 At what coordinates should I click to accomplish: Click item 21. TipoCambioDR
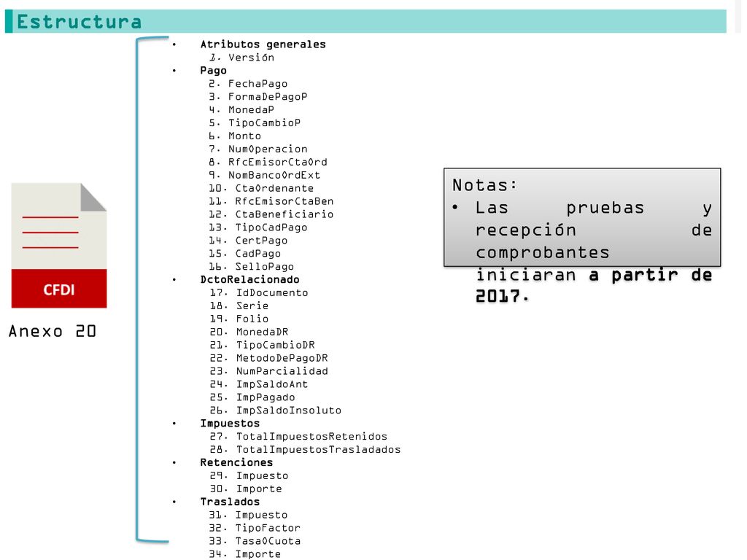pyautogui.click(x=263, y=345)
